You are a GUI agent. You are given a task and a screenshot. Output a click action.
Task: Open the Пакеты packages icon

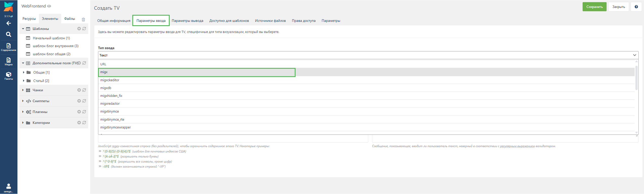click(9, 76)
